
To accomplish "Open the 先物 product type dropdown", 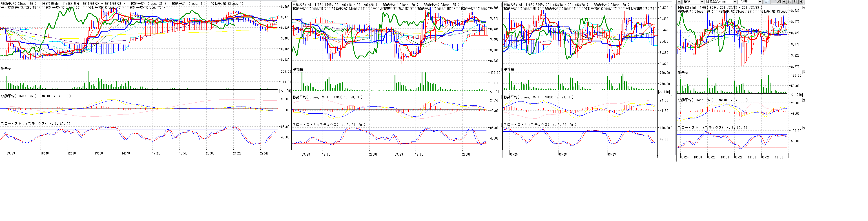I will click(x=702, y=2).
